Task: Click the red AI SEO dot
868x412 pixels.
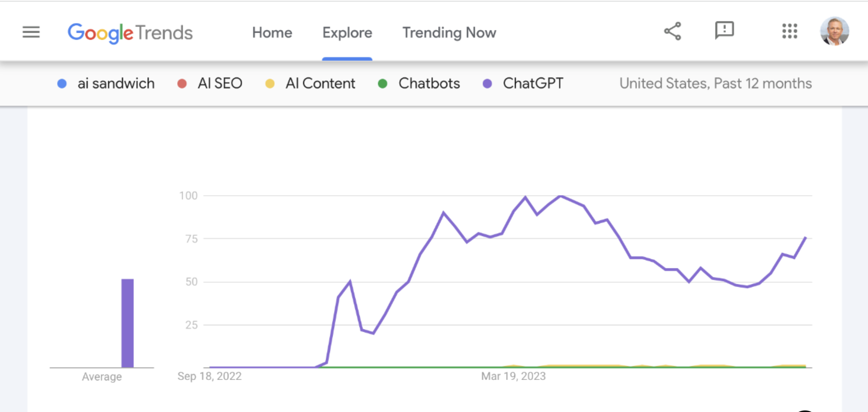Action: click(182, 84)
